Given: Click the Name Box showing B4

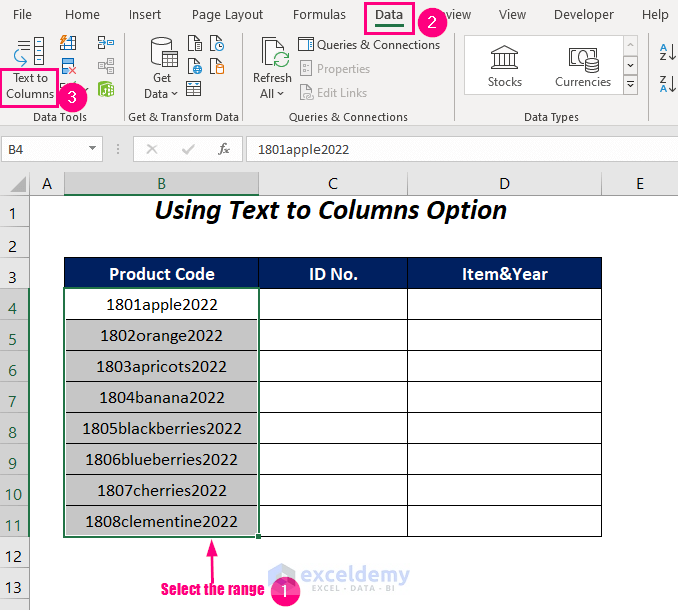Looking at the screenshot, I should point(45,149).
